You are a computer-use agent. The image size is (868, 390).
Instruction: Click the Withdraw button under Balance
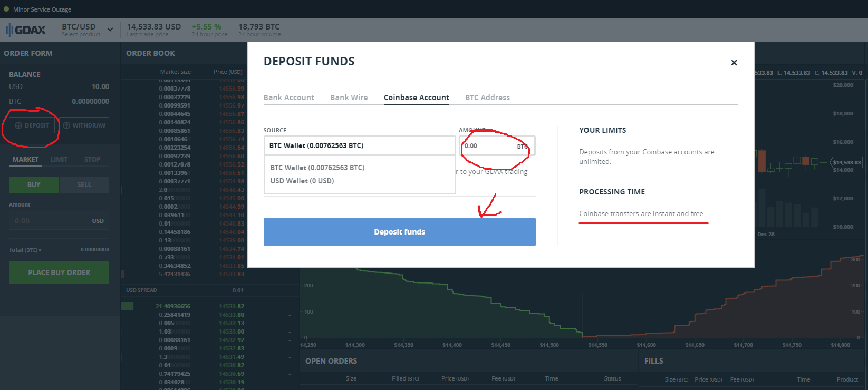click(84, 125)
